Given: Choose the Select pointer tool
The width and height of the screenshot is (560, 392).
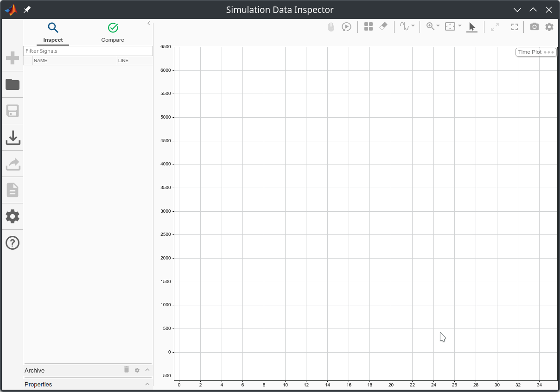Looking at the screenshot, I should (x=472, y=27).
